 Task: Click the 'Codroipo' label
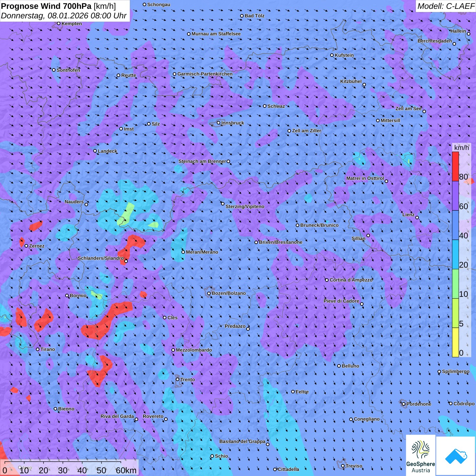464,404
